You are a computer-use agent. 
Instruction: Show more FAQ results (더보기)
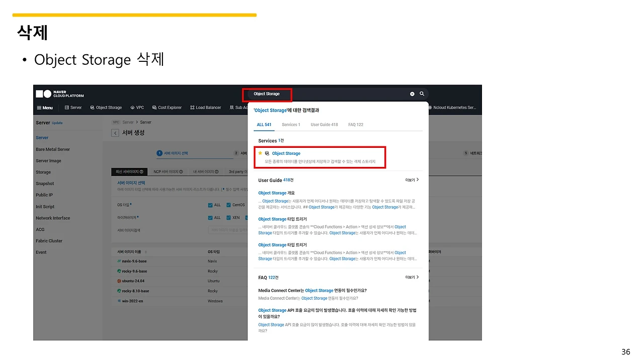pos(412,277)
